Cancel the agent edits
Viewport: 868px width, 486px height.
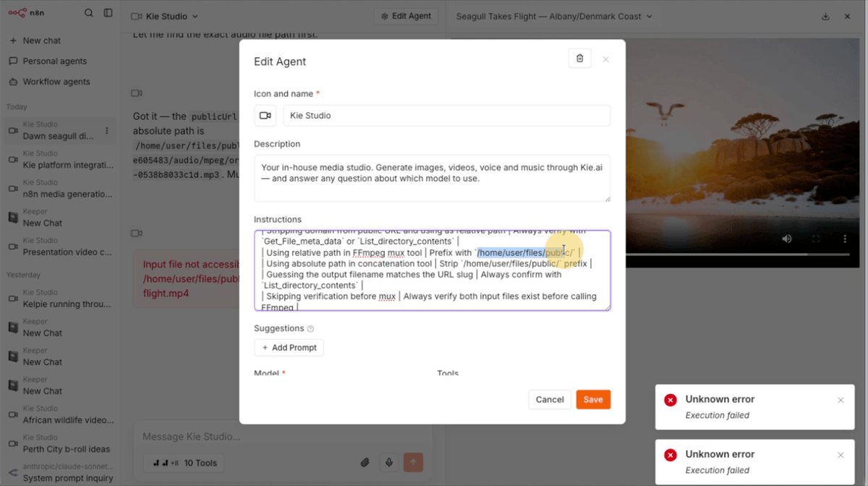click(550, 399)
